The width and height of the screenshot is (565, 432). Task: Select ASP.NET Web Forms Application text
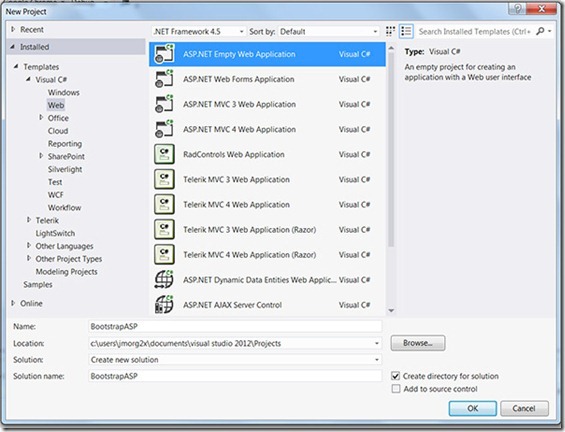click(x=239, y=79)
